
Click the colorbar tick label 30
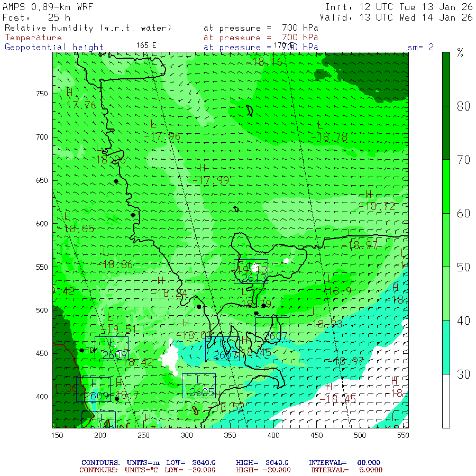pyautogui.click(x=463, y=374)
